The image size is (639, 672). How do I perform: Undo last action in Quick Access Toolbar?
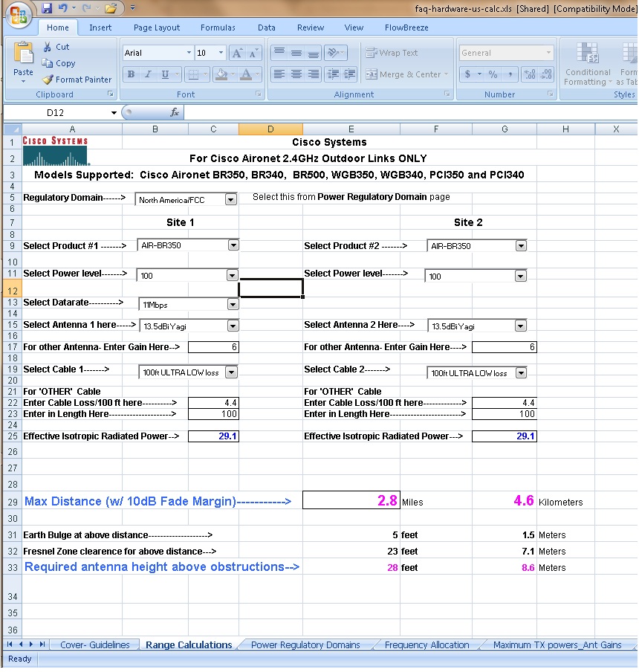point(63,7)
